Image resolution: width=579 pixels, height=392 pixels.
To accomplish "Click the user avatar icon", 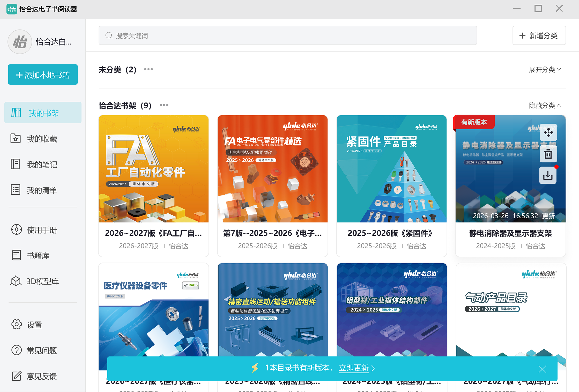I will (20, 42).
